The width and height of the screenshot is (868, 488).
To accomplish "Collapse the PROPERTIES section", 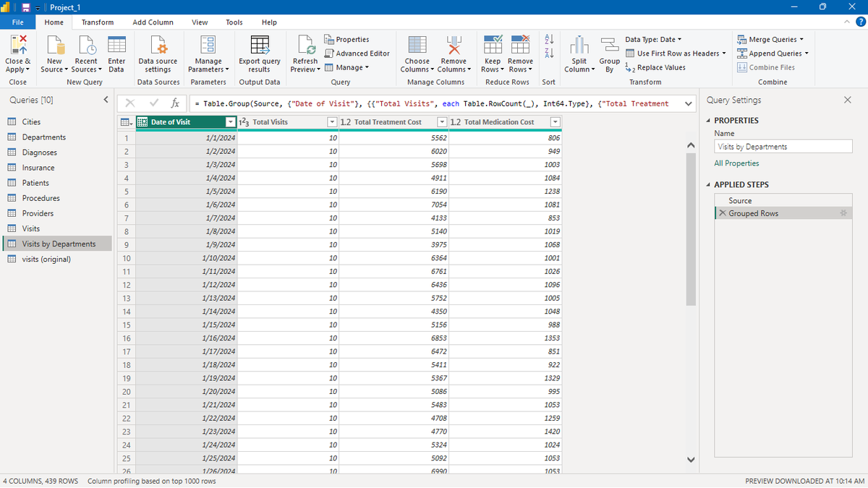I will [x=709, y=121].
